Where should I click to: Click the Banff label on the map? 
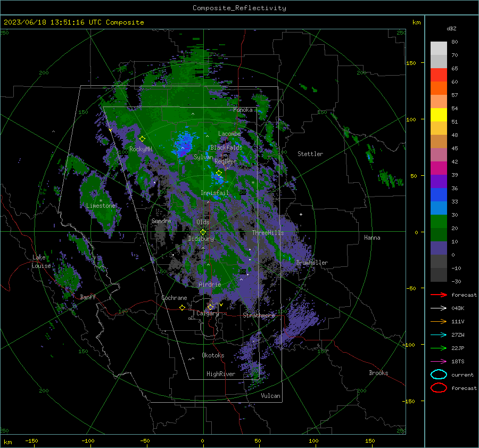click(88, 297)
